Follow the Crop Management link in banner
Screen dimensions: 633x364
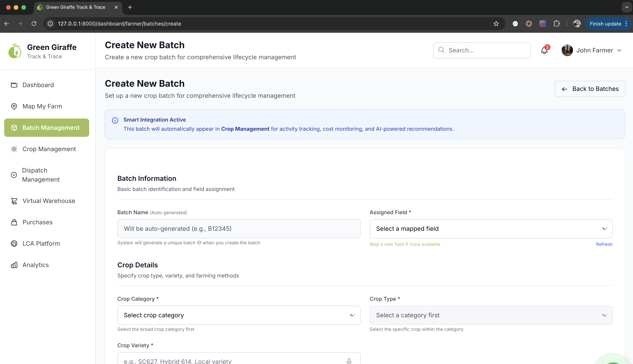[x=245, y=129]
